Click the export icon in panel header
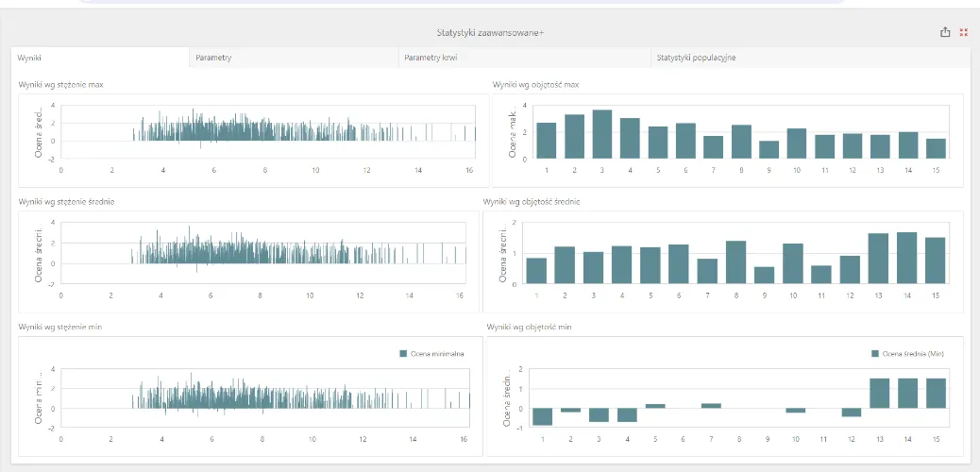The image size is (980, 472). click(945, 32)
